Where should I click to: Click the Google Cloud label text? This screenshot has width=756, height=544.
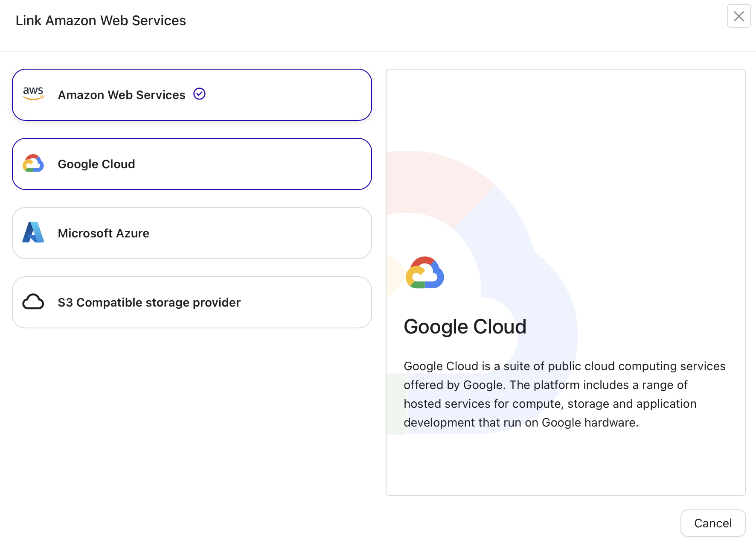(96, 164)
